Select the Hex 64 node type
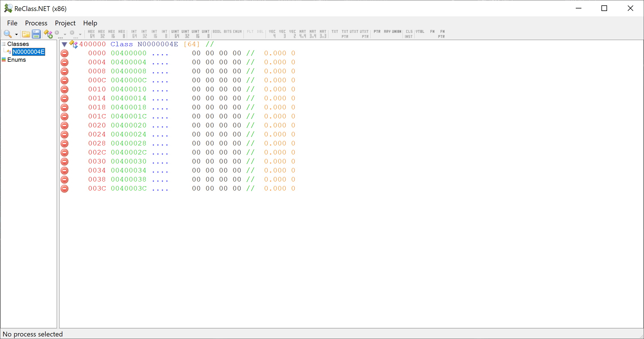The width and height of the screenshot is (644, 339). pyautogui.click(x=91, y=34)
